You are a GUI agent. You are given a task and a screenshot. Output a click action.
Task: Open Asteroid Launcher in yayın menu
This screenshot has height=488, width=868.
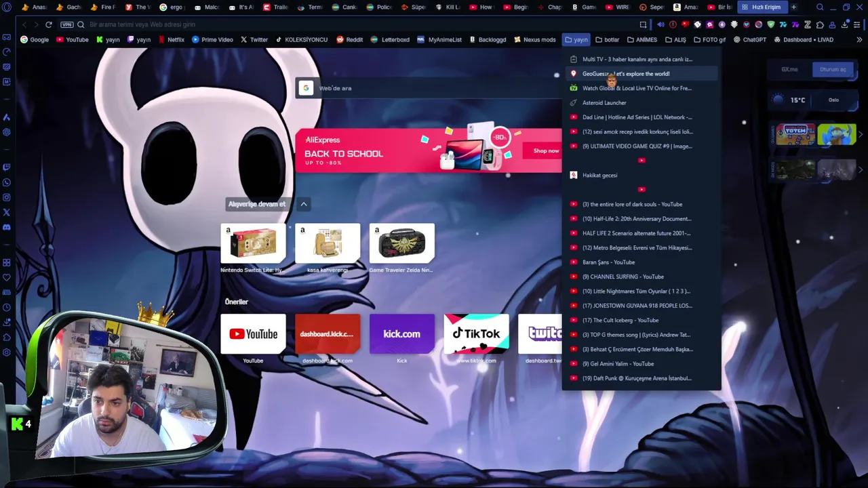[641, 103]
